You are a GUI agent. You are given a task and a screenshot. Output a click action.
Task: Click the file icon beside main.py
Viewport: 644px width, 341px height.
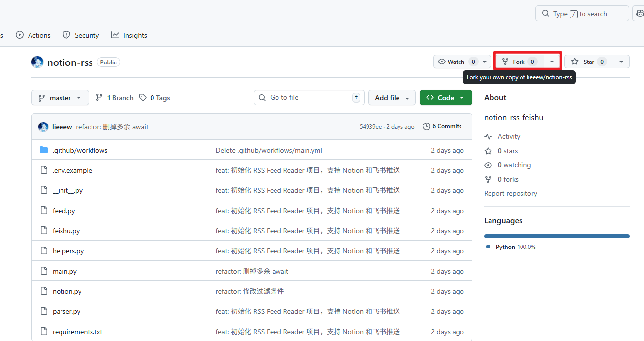pos(44,271)
